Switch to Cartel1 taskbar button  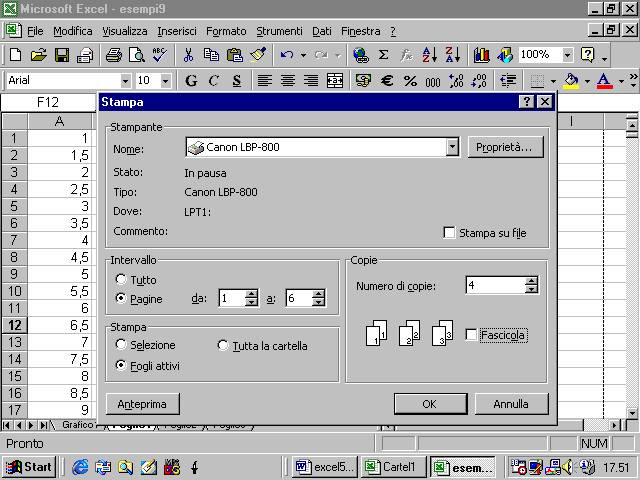393,467
